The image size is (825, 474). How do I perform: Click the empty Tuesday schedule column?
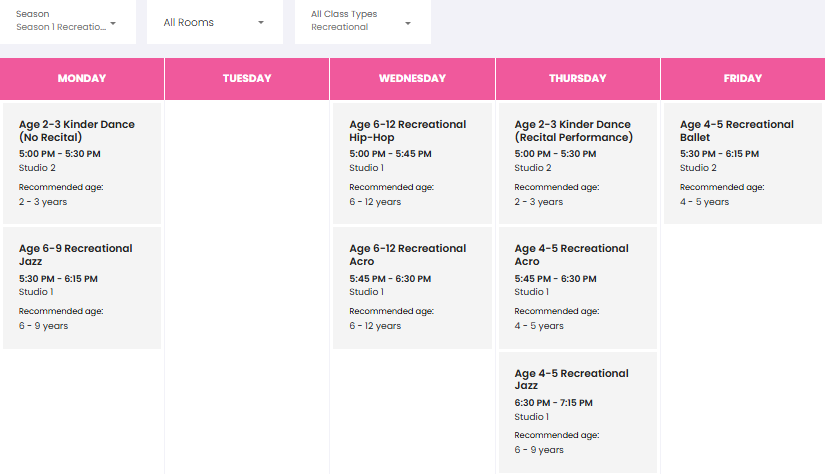tap(247, 287)
